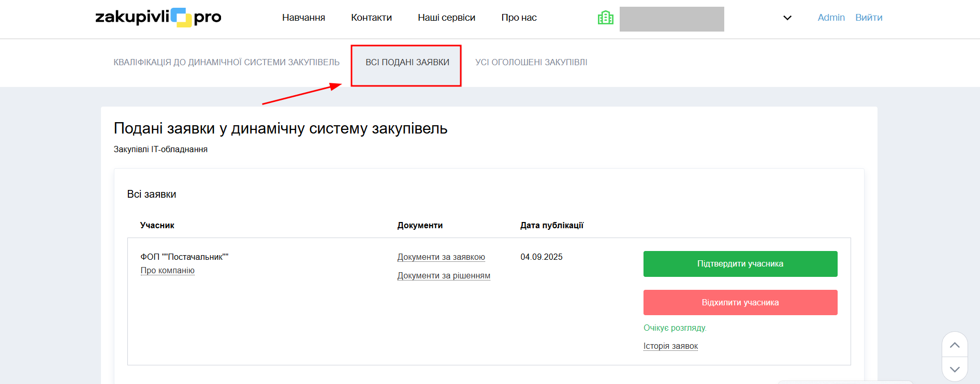Switch to Кваліфікація до динамічної системи закупівель tab

click(226, 63)
